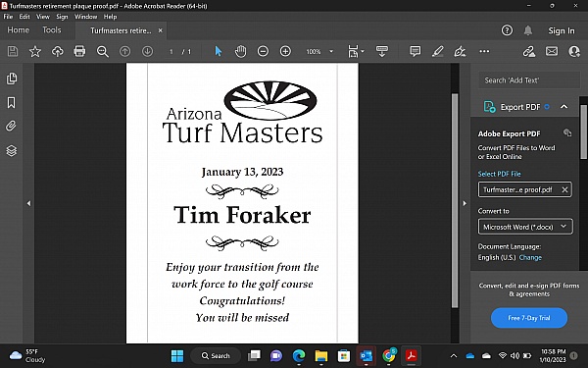Open the File menu
The image size is (588, 368).
8,17
